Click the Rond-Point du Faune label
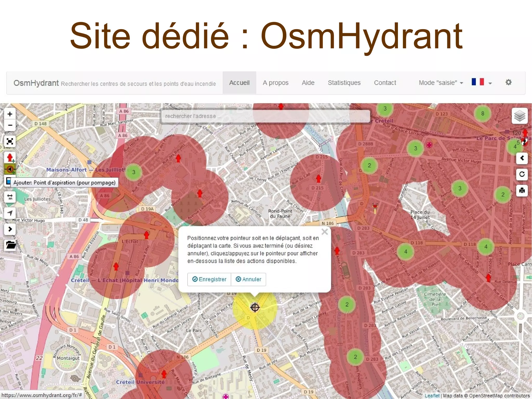 point(280,214)
